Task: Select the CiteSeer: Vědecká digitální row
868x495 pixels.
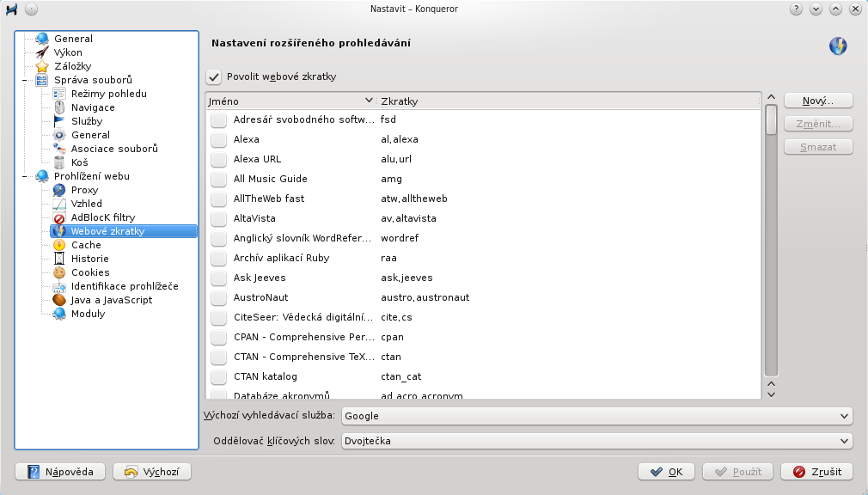Action: (483, 317)
